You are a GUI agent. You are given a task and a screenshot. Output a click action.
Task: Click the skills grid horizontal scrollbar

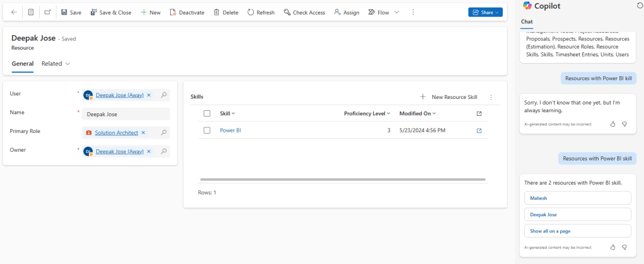pos(342,180)
